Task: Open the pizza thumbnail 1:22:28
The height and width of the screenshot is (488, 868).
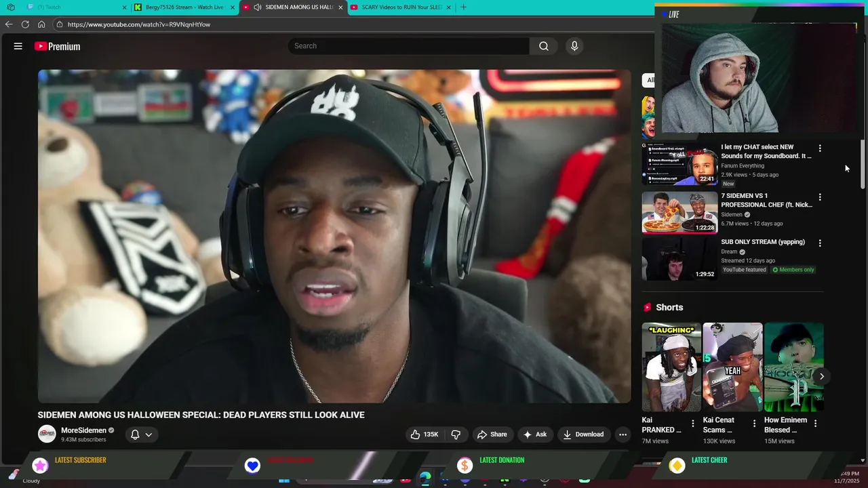Action: [679, 212]
